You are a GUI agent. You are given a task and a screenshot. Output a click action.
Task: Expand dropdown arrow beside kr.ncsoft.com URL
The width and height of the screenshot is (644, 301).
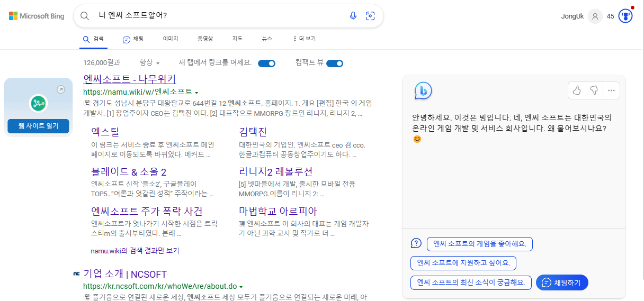241,286
